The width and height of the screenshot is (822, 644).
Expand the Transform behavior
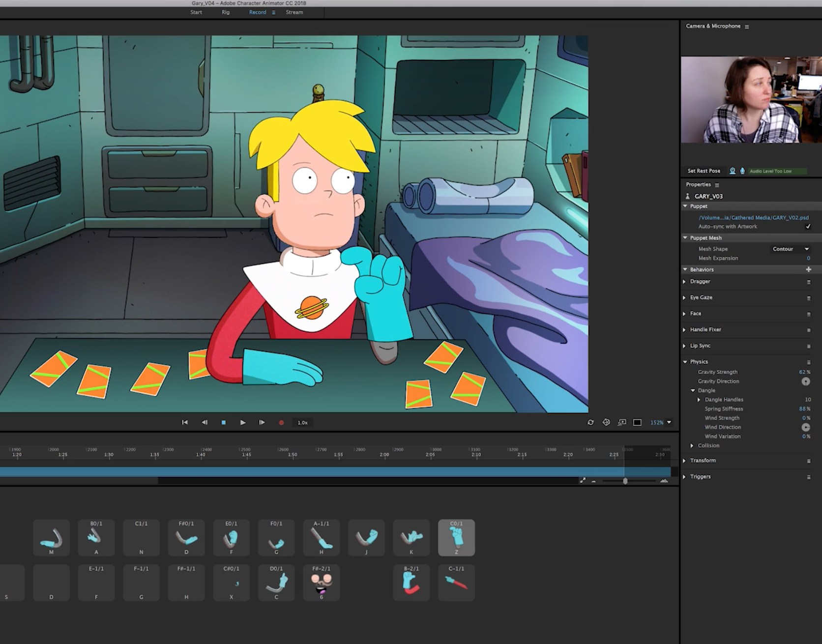684,461
